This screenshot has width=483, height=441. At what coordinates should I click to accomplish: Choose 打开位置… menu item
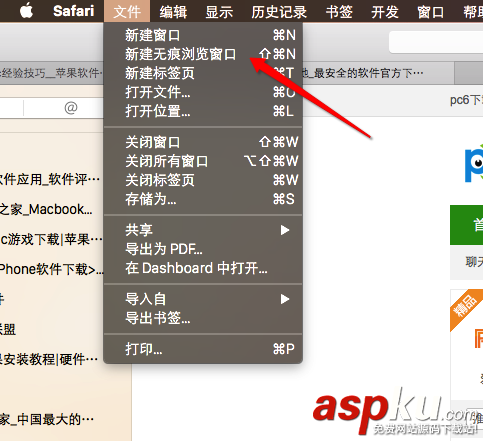[203, 111]
